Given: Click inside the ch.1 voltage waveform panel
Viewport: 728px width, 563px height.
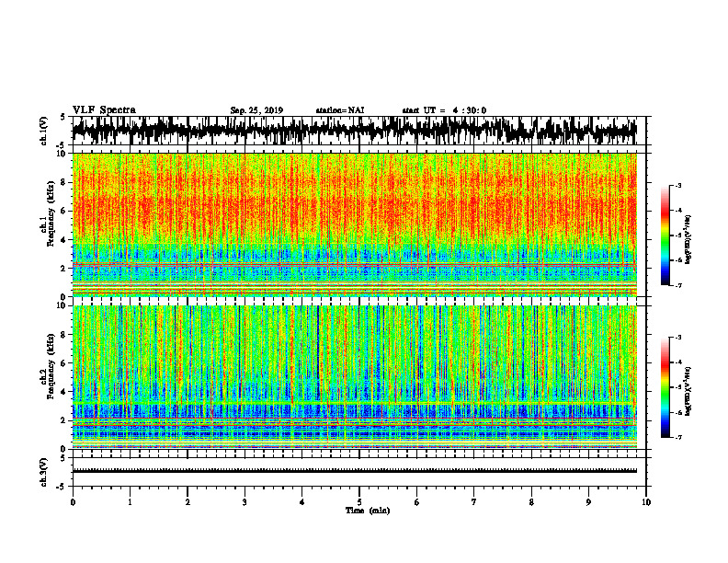Looking at the screenshot, I should [x=358, y=131].
